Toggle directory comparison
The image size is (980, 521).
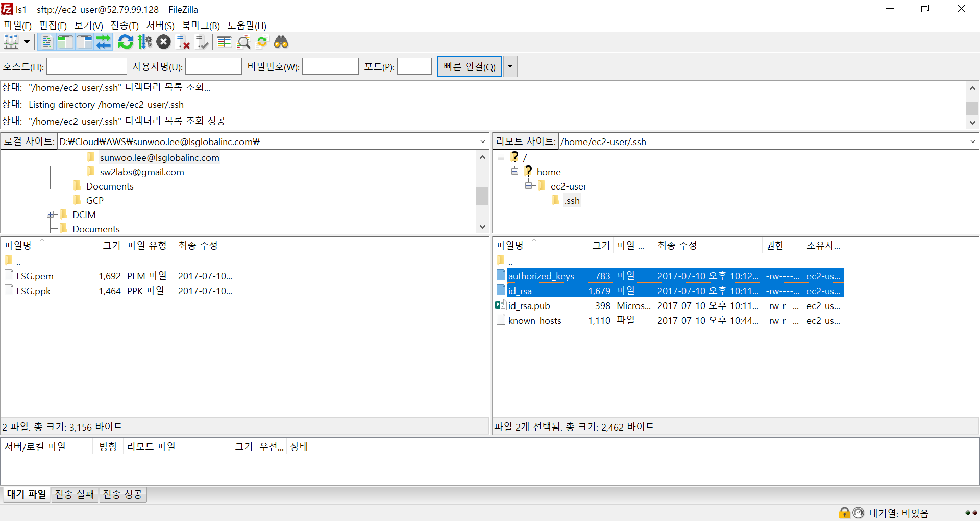click(x=243, y=42)
